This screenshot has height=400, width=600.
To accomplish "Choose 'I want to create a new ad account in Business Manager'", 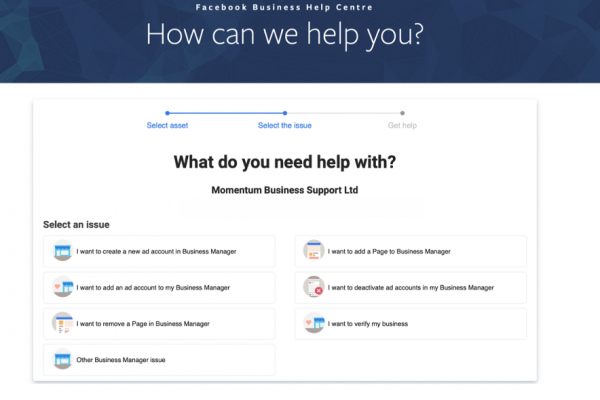I will [159, 251].
